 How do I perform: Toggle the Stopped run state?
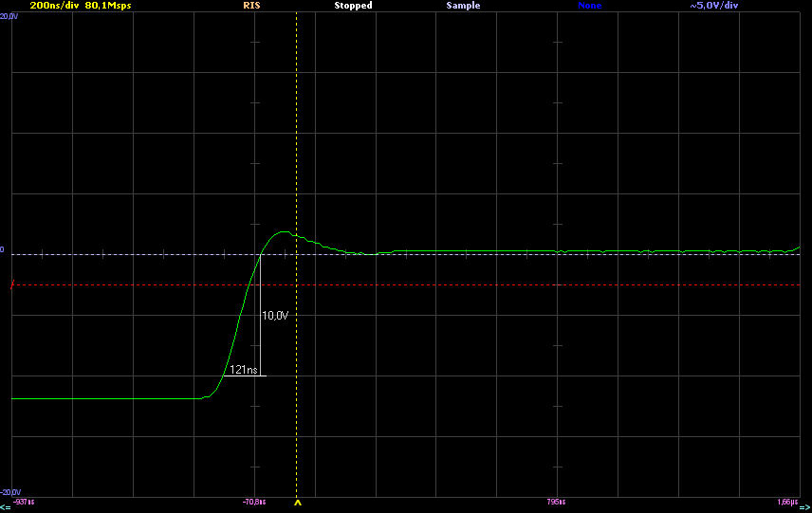pyautogui.click(x=353, y=6)
